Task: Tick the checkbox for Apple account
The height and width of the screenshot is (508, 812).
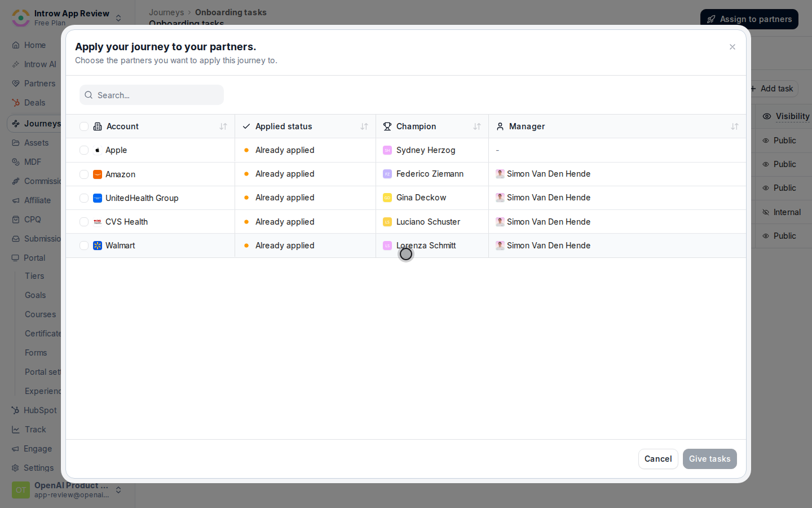Action: [x=84, y=150]
